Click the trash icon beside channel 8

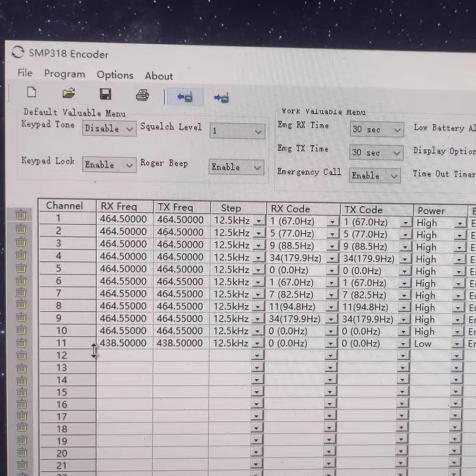pyautogui.click(x=21, y=304)
